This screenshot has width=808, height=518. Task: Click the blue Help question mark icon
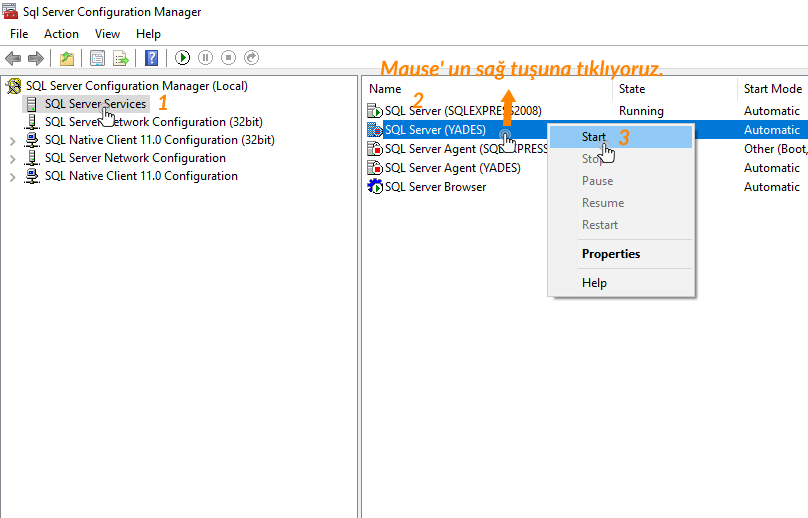coord(152,59)
